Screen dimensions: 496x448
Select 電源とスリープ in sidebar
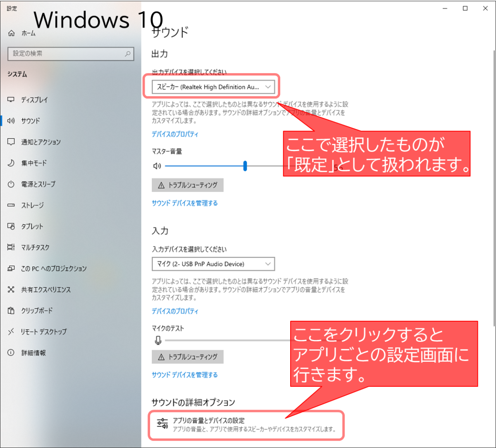click(70, 184)
